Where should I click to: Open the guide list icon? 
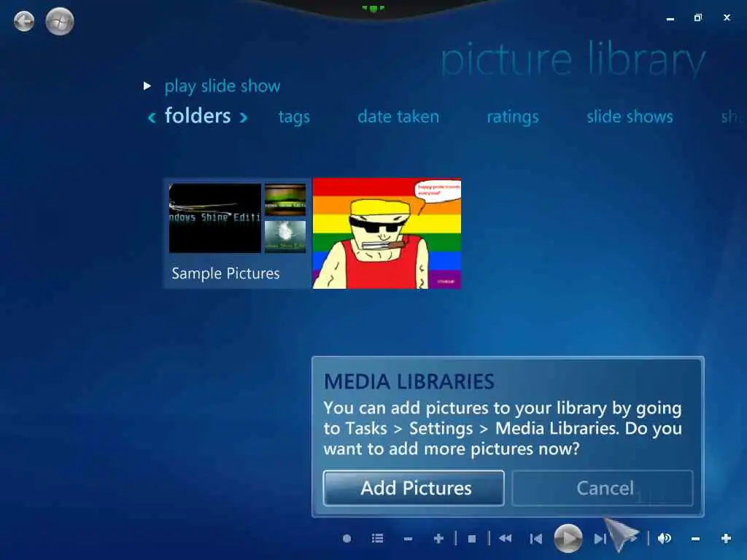377,539
